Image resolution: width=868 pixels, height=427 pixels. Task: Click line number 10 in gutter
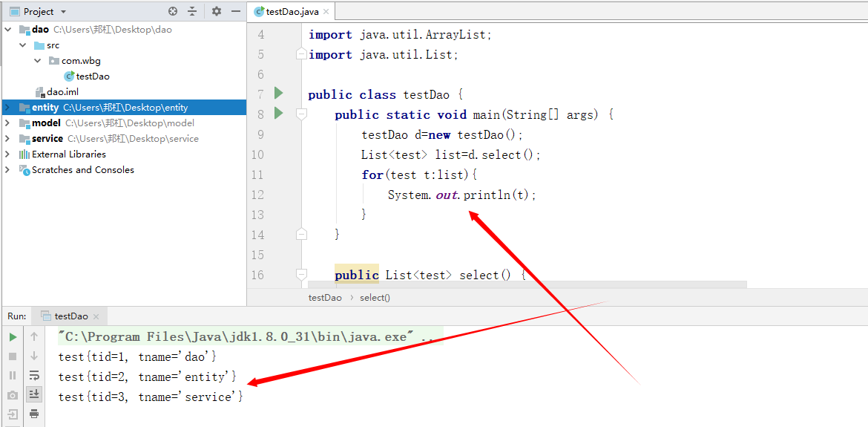click(257, 154)
